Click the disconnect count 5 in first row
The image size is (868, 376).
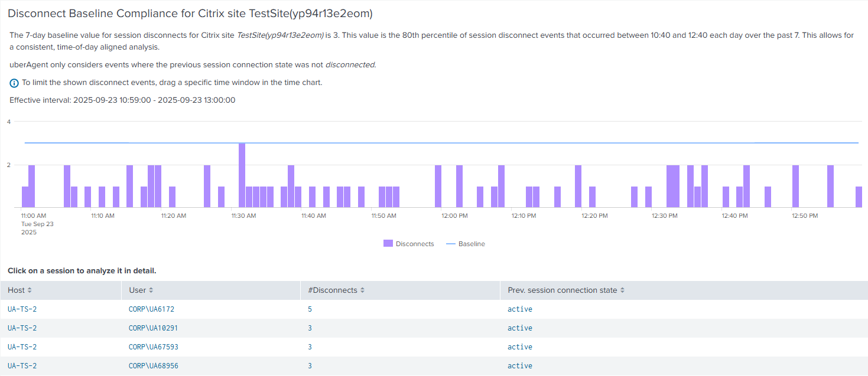tap(310, 309)
